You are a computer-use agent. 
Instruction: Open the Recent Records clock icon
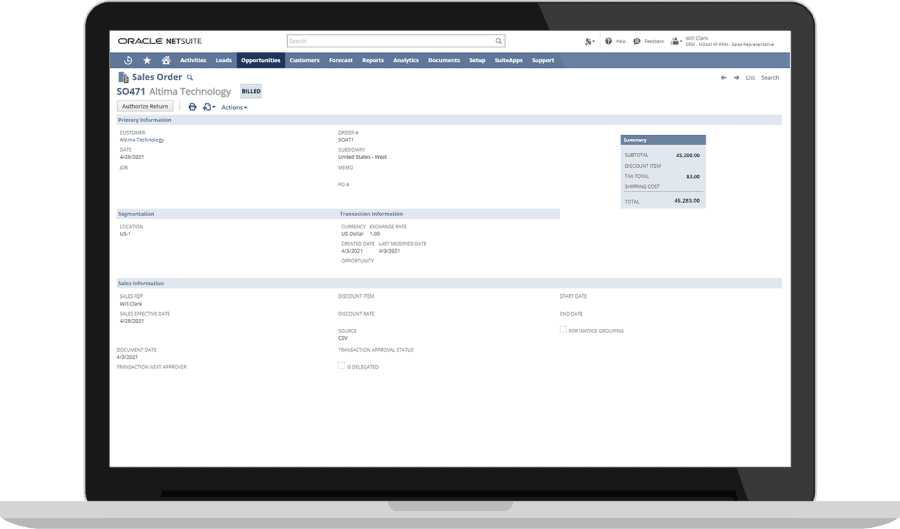coord(128,60)
